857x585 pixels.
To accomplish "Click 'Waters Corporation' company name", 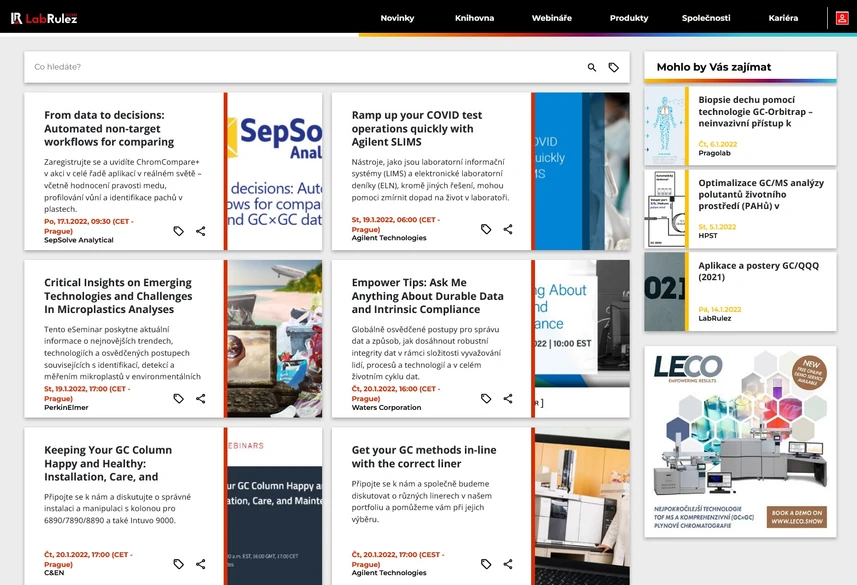I will (x=386, y=407).
